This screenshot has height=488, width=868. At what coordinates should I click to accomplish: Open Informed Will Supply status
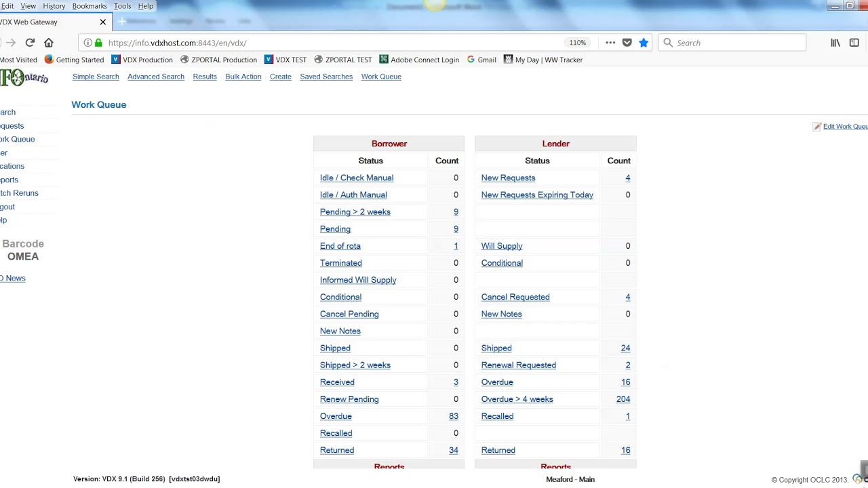(358, 280)
